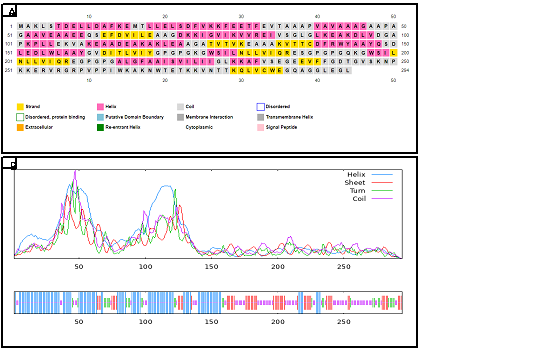Click the first residue M in sequence row 1

21,26
